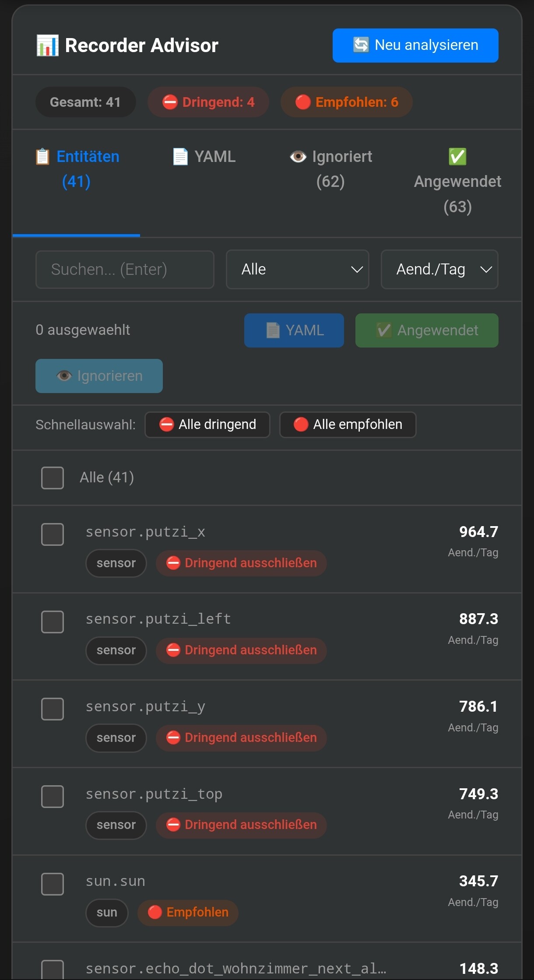534x980 pixels.
Task: Click the Alle empfohlen quick-select button
Action: 348,425
